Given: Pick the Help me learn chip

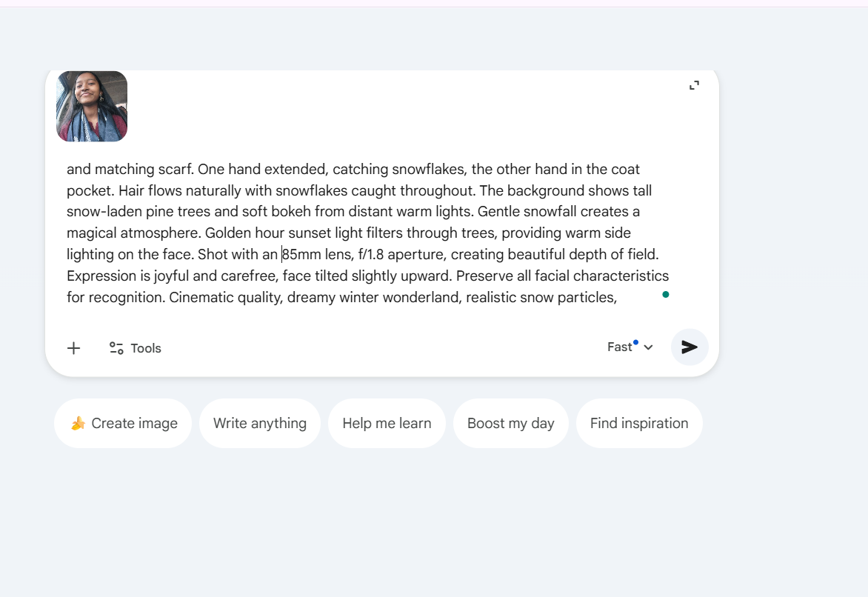Looking at the screenshot, I should [x=387, y=423].
